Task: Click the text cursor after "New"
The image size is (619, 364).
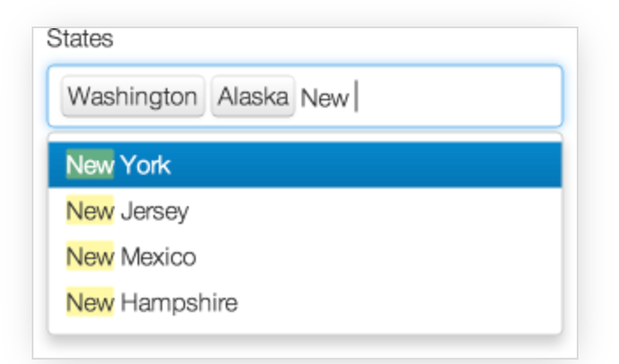Action: point(356,96)
